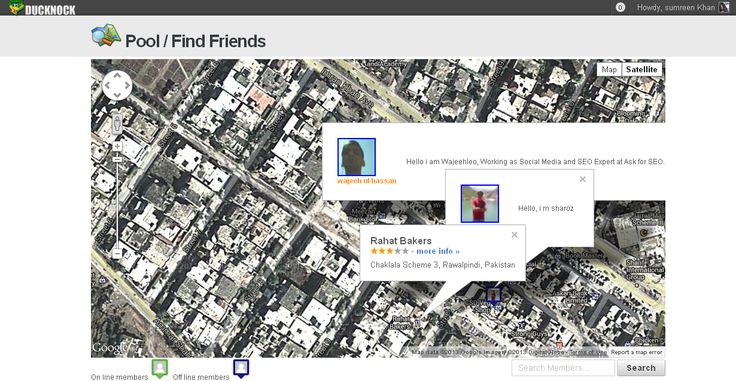Image resolution: width=736 pixels, height=381 pixels.
Task: Open the notification counter icon in header
Action: pyautogui.click(x=620, y=8)
